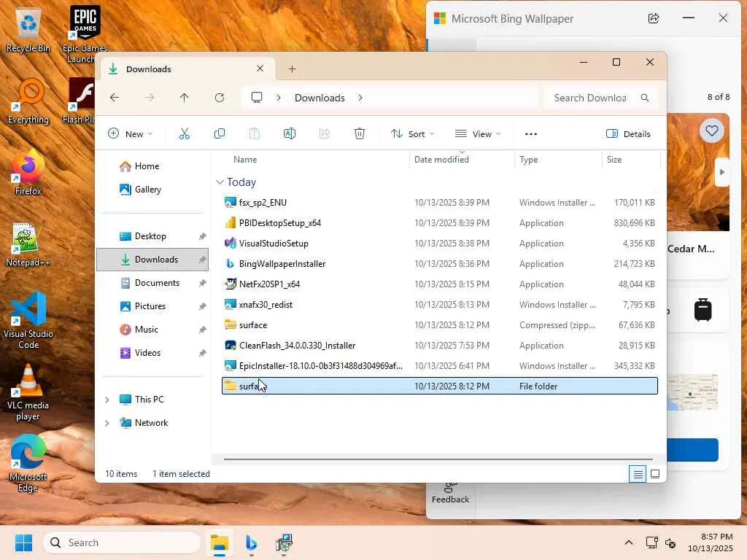Sort by the Type column header
This screenshot has height=560, width=747.
click(558, 160)
